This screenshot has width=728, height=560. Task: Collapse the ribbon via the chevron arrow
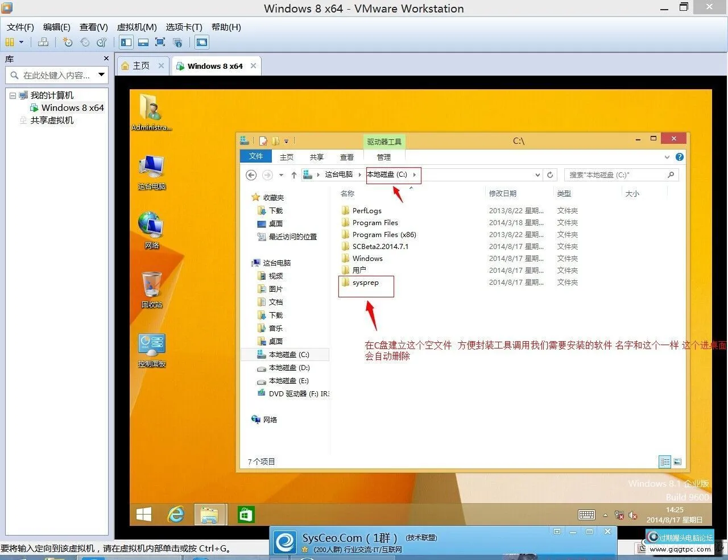coord(667,157)
